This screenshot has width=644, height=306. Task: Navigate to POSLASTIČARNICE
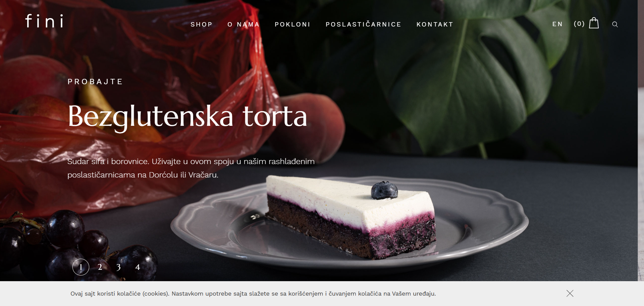point(363,24)
